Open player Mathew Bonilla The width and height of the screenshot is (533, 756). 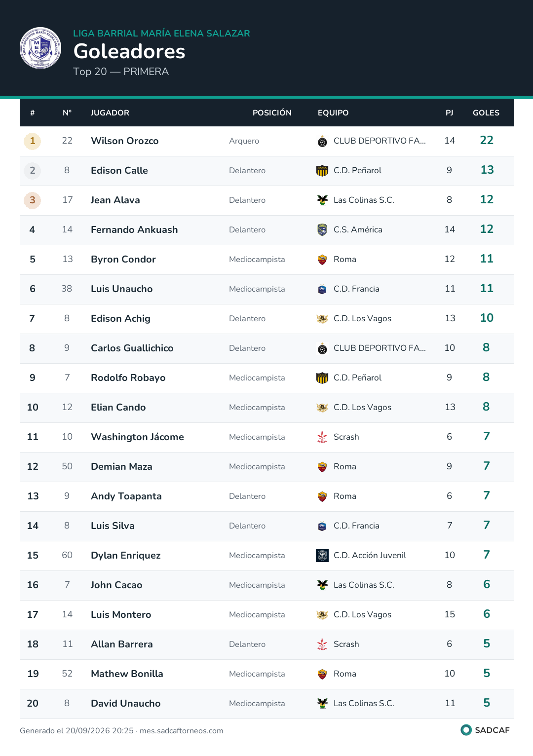(x=127, y=674)
